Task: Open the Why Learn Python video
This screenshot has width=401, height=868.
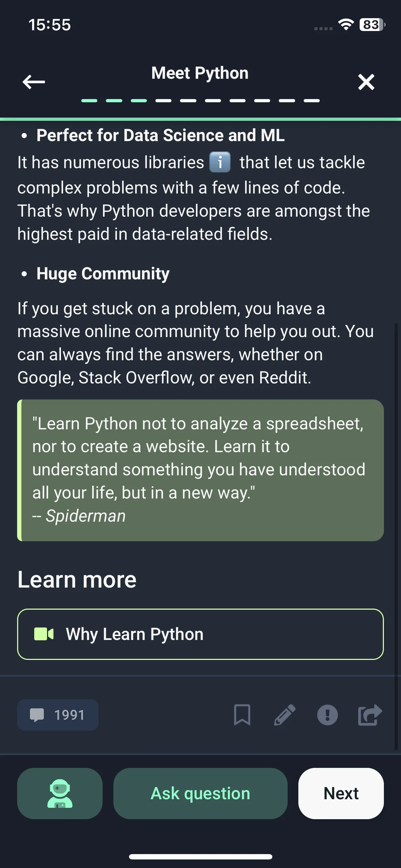Action: point(200,634)
